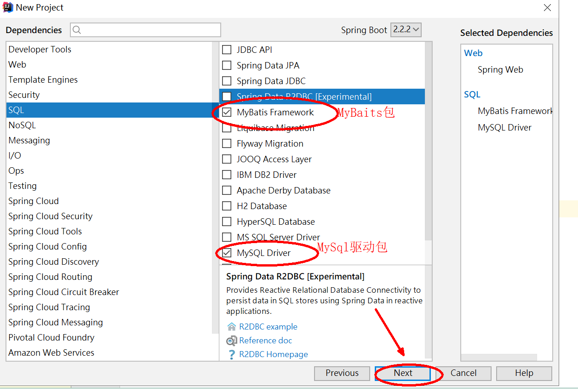
Task: Uncheck the MySQL Driver checkbox
Action: [227, 253]
